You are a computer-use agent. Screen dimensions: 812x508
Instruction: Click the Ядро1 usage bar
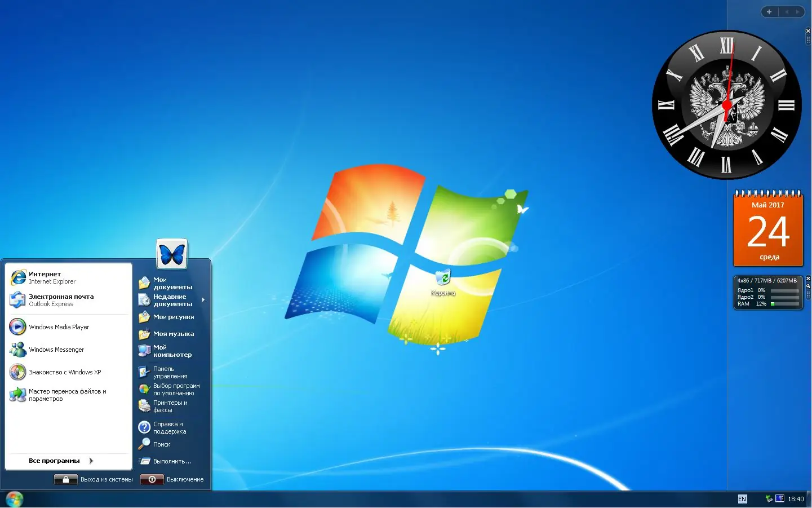pos(785,290)
